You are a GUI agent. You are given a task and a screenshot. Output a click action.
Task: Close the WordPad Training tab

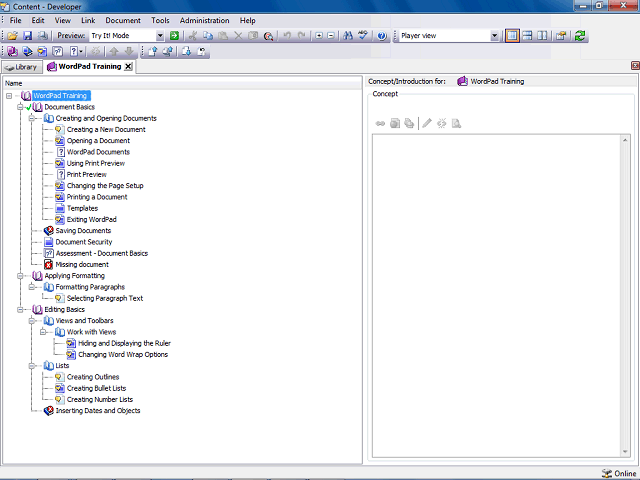[x=128, y=67]
